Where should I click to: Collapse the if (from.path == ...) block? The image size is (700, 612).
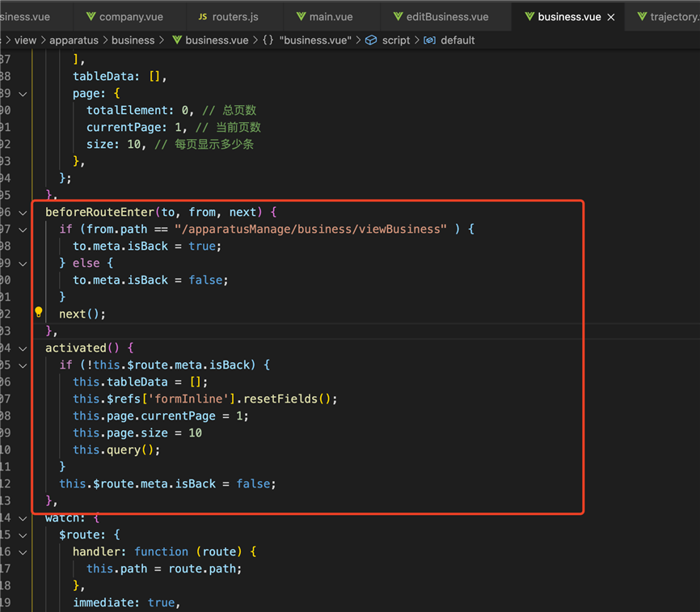[23, 230]
